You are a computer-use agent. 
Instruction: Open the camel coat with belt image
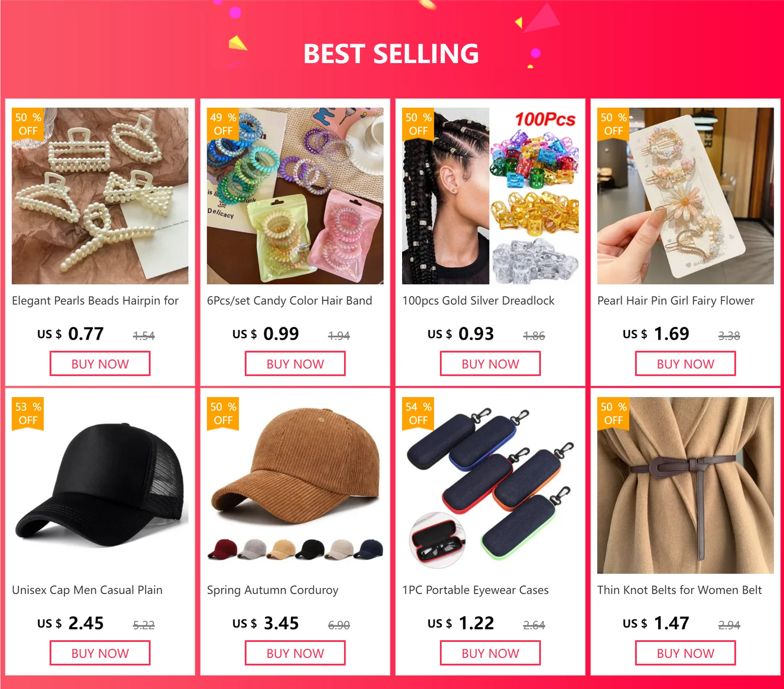coord(685,485)
